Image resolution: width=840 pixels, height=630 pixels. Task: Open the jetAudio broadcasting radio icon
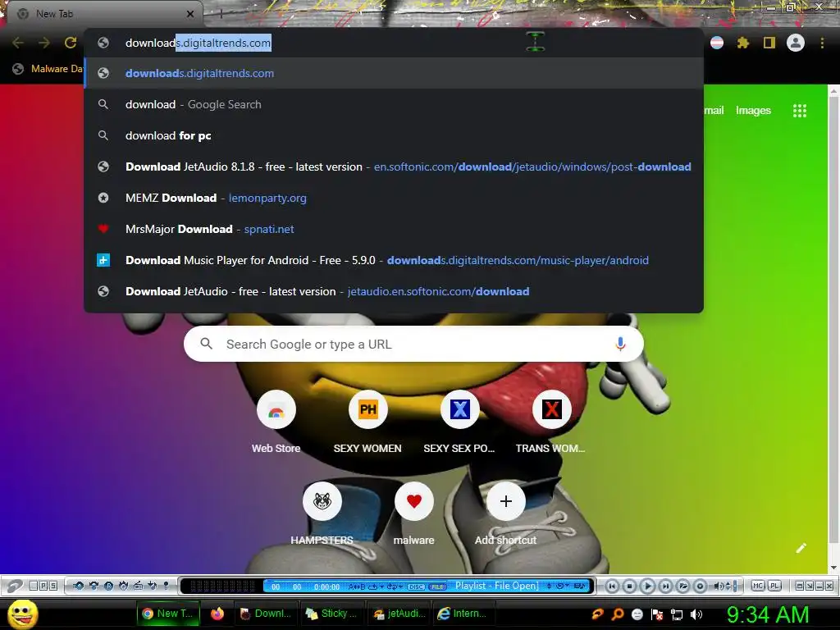(138, 586)
